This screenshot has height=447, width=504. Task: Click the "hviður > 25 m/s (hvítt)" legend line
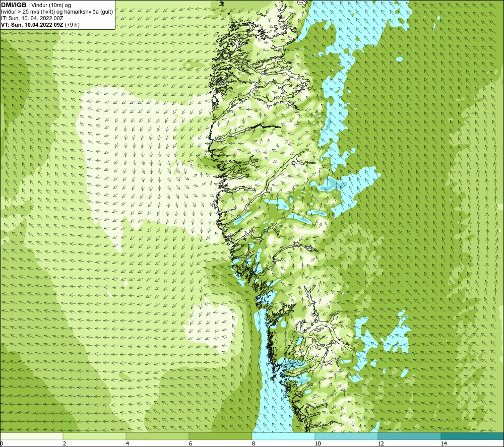click(x=57, y=12)
